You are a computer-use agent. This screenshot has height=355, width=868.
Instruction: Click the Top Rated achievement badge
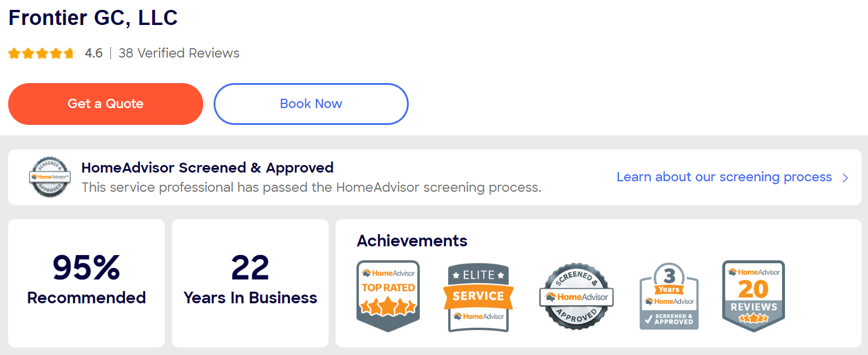click(388, 296)
